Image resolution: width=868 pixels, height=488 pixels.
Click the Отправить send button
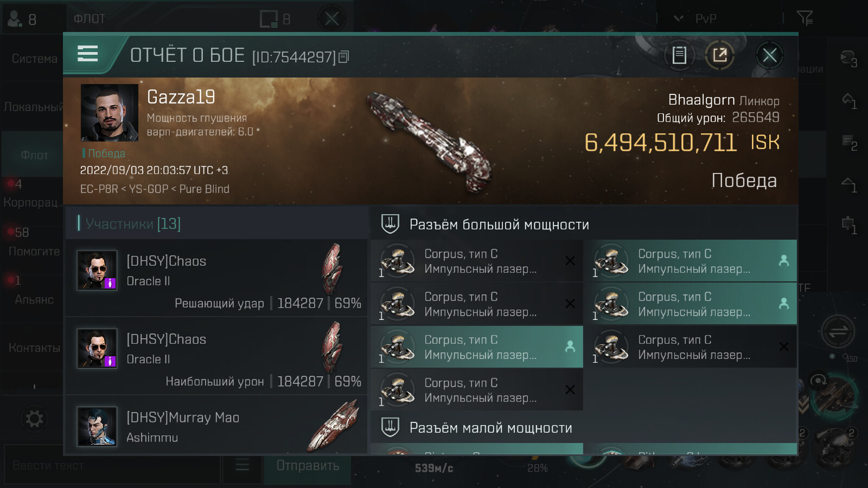pyautogui.click(x=308, y=466)
